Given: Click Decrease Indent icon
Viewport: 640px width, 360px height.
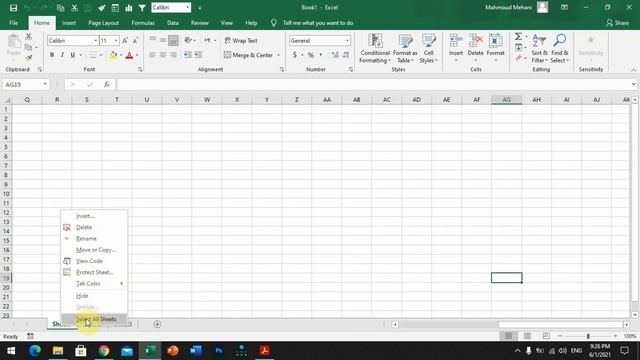Looking at the screenshot, I should [187, 55].
